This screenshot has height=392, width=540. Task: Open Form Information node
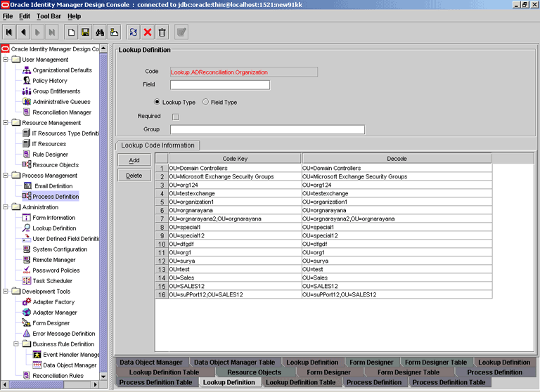point(53,218)
